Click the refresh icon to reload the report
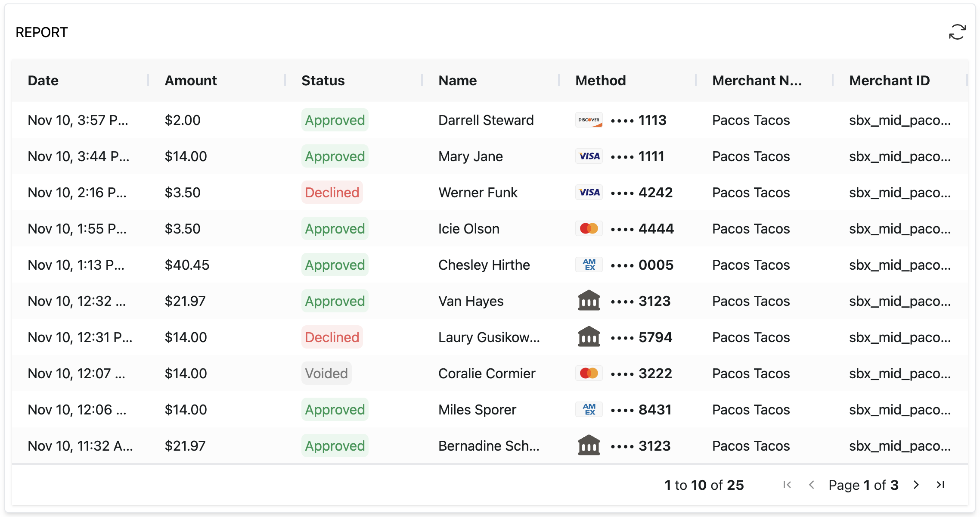 tap(957, 31)
